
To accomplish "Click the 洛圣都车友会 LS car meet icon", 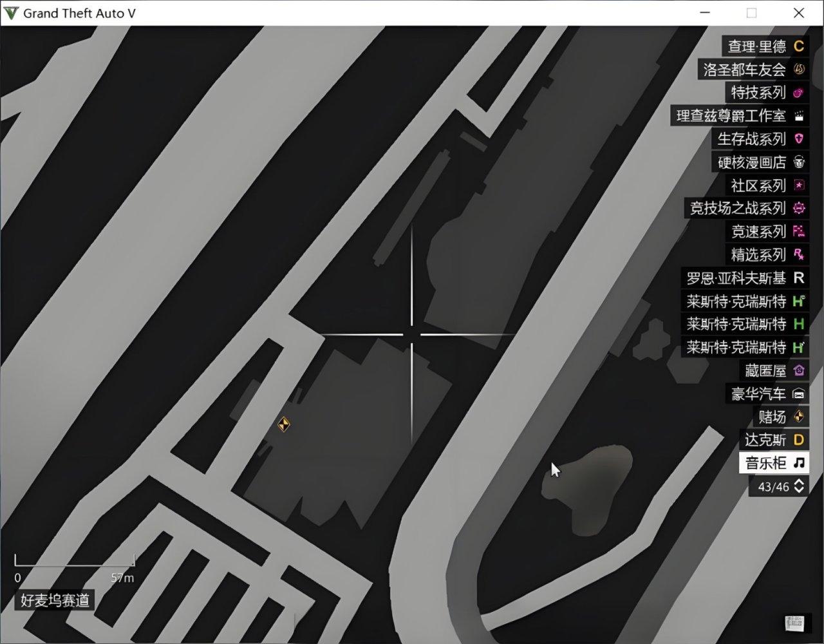I will 799,70.
